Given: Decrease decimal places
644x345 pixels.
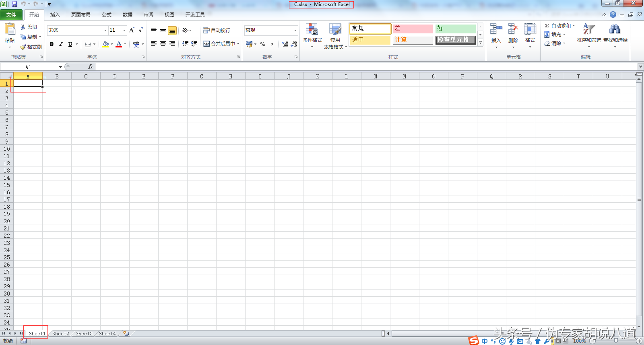Looking at the screenshot, I should [294, 44].
